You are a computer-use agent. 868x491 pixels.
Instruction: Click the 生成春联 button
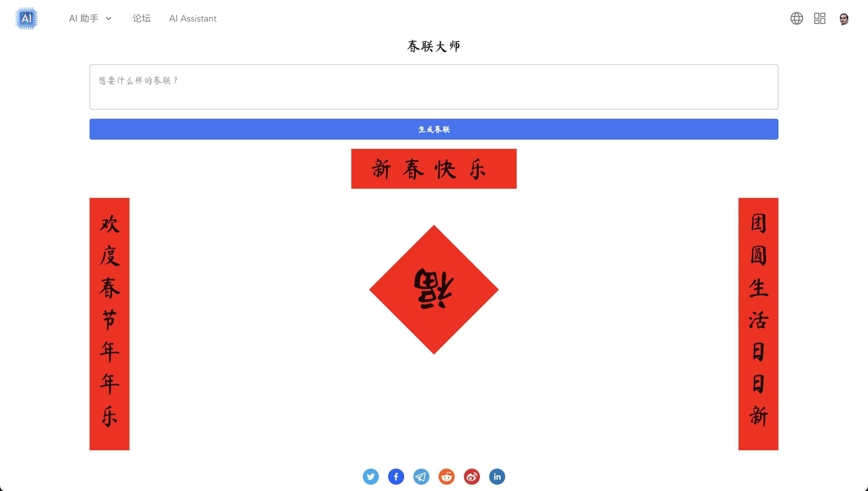434,129
